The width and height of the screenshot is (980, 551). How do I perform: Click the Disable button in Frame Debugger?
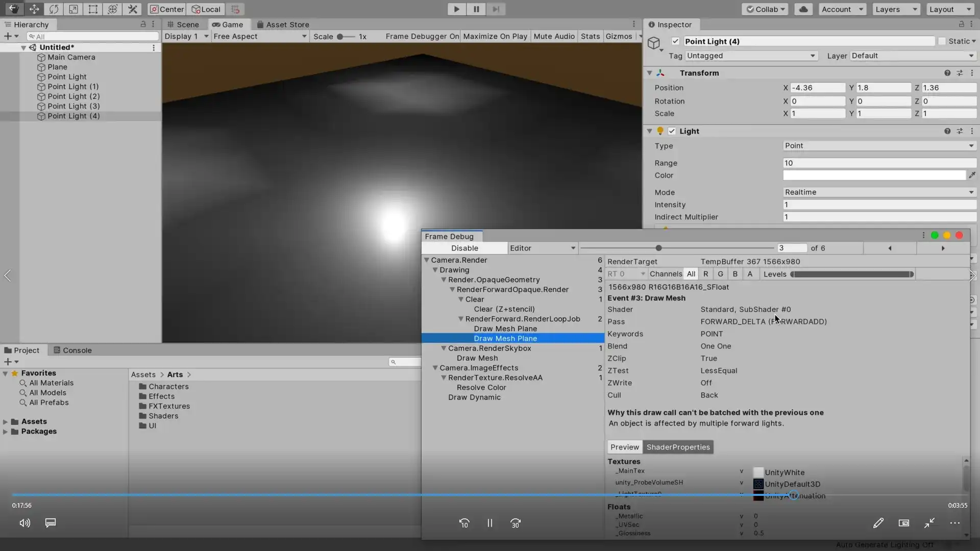click(464, 248)
